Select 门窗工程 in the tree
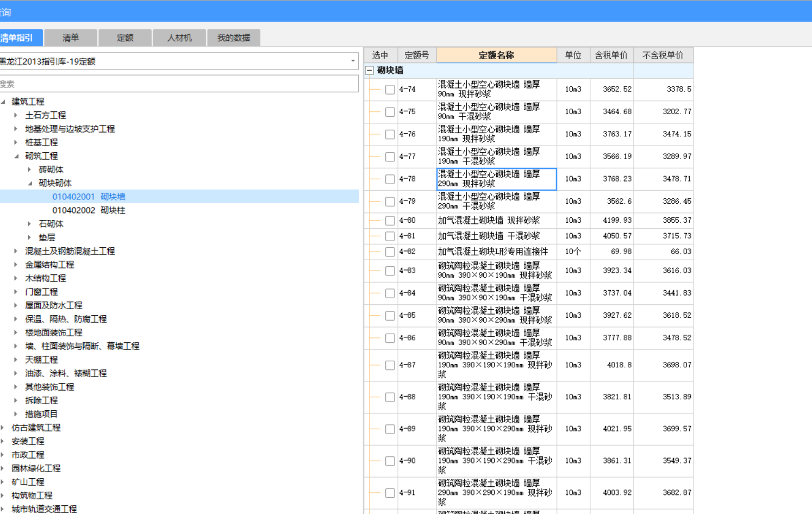 pos(41,292)
